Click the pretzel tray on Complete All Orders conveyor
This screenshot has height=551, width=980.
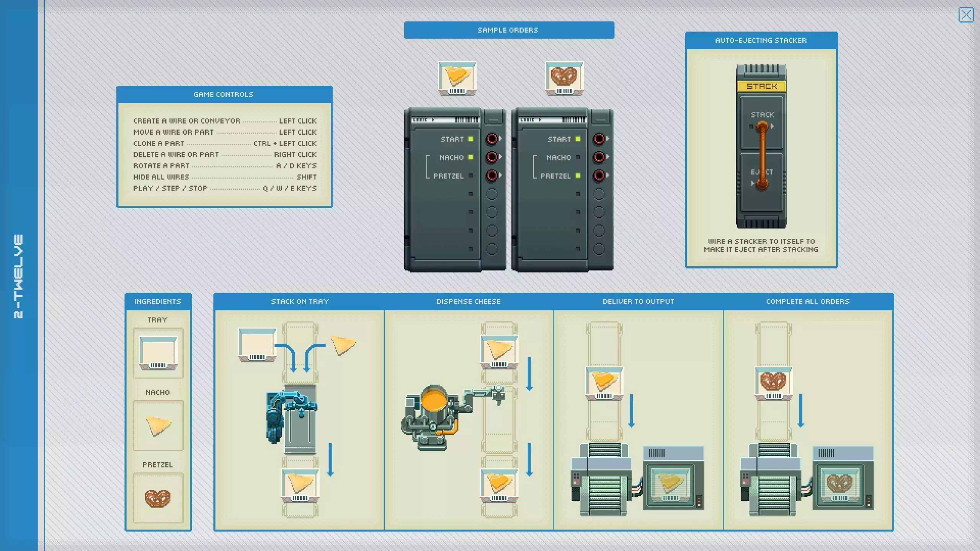point(774,383)
